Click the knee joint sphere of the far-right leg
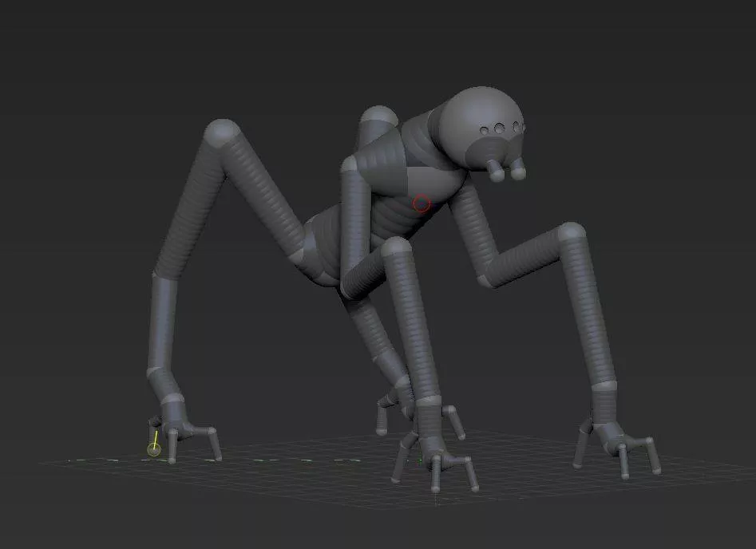 572,235
